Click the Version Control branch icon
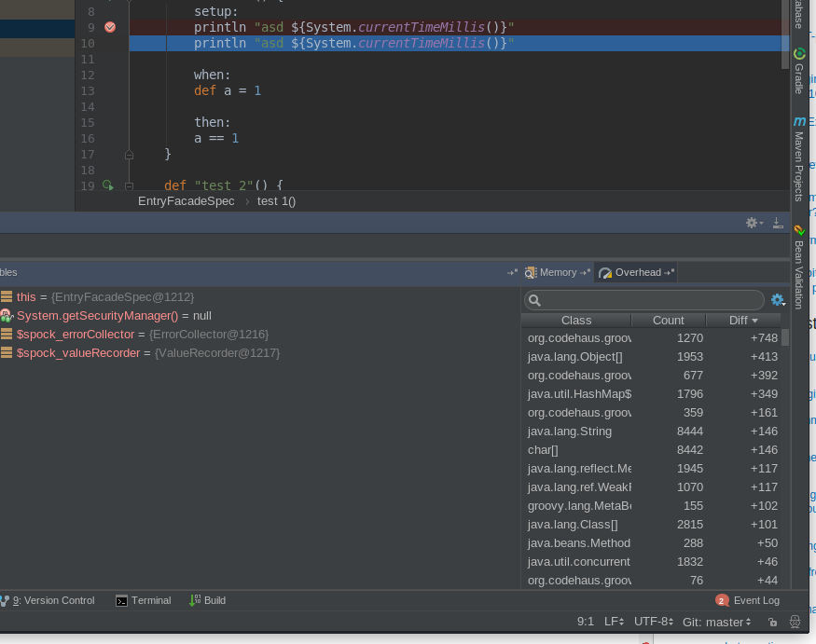 pos(5,601)
